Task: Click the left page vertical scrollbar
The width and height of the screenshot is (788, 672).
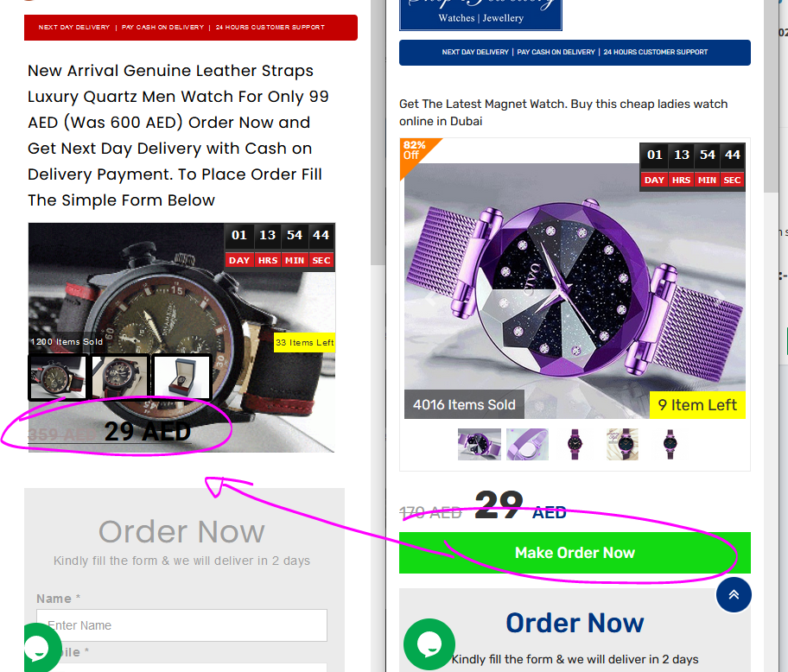Action: (x=378, y=131)
